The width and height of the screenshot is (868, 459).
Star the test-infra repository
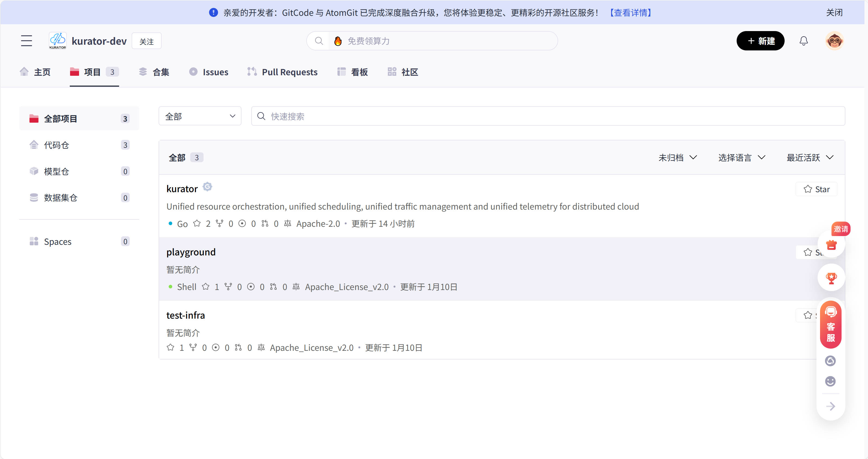point(808,315)
